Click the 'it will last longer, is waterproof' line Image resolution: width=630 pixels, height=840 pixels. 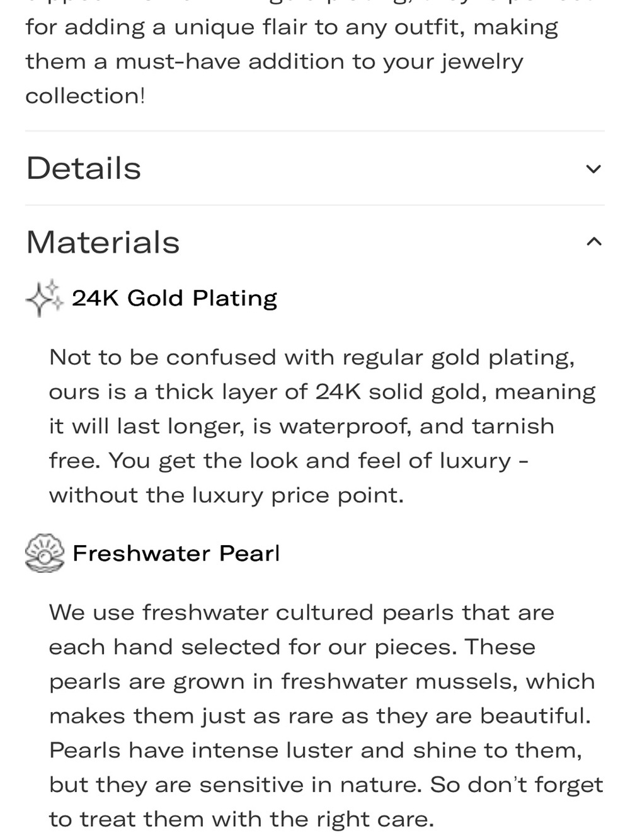pyautogui.click(x=302, y=427)
